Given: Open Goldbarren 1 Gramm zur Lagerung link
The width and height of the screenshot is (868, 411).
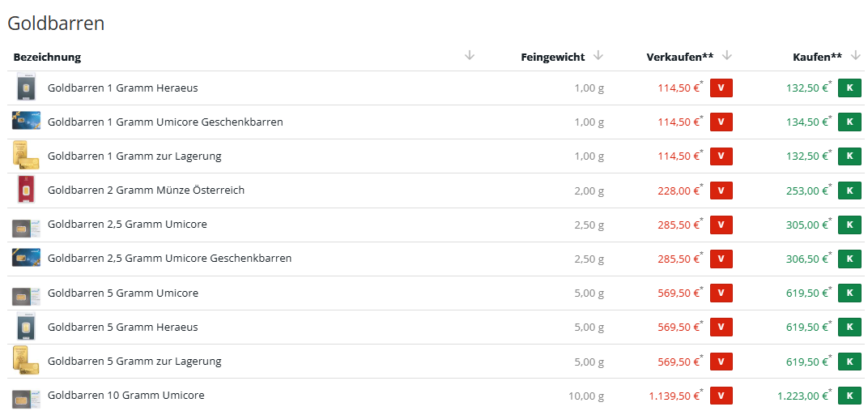Looking at the screenshot, I should [x=134, y=156].
